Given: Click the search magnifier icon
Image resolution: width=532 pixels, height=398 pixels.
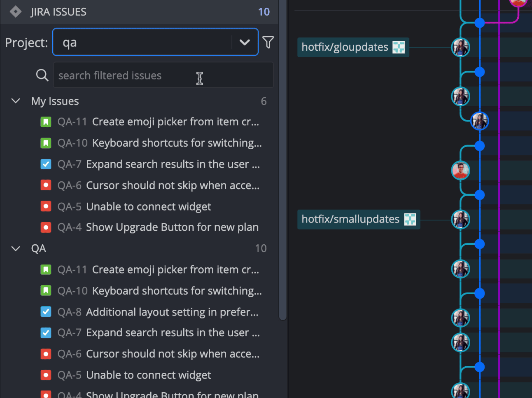Looking at the screenshot, I should click(42, 75).
